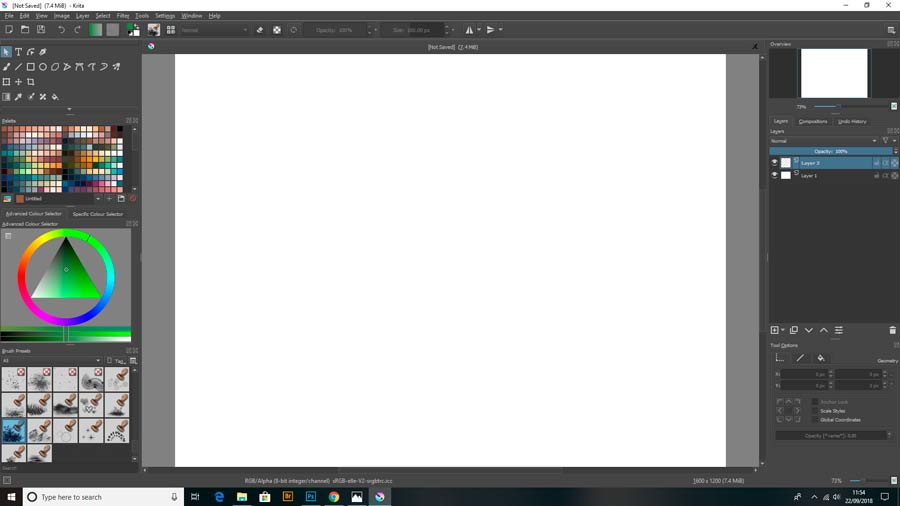Select the Ellipse tool
Screen dimensions: 900x506
[43, 67]
